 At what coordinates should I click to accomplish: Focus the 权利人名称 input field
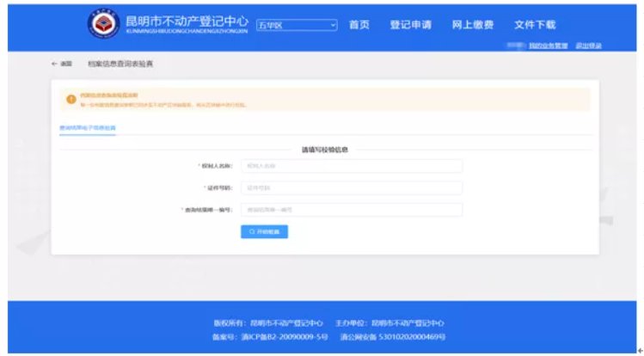point(352,166)
